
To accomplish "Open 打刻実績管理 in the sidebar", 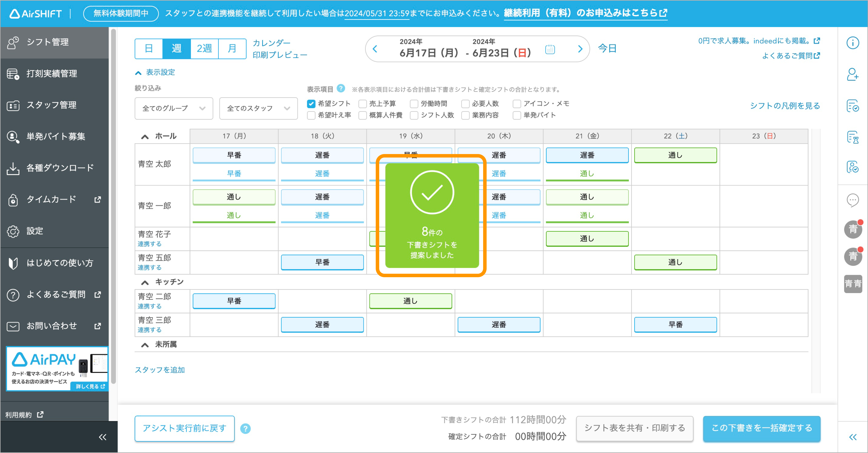I will [55, 74].
